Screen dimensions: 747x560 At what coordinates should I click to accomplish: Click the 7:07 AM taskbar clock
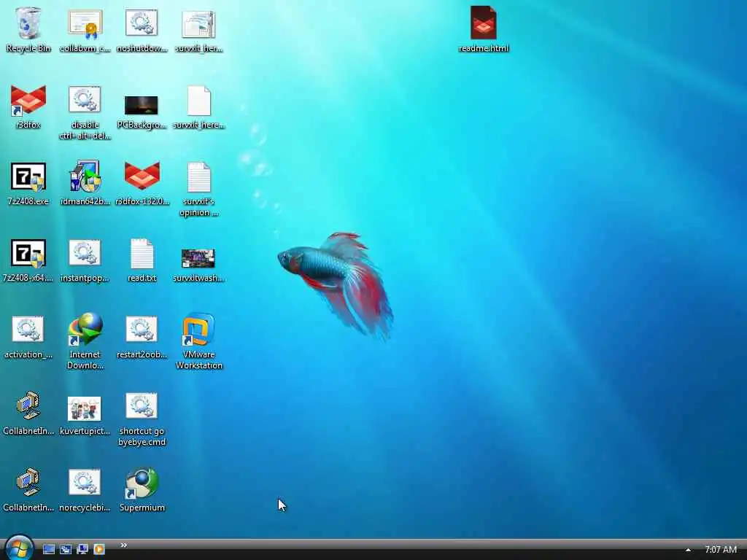pyautogui.click(x=720, y=550)
